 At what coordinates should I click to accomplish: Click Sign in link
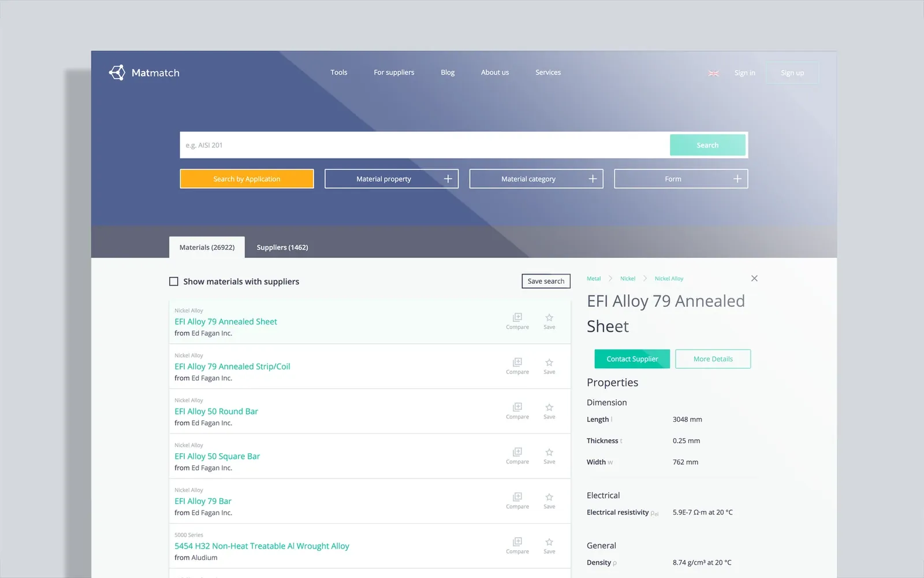point(745,73)
